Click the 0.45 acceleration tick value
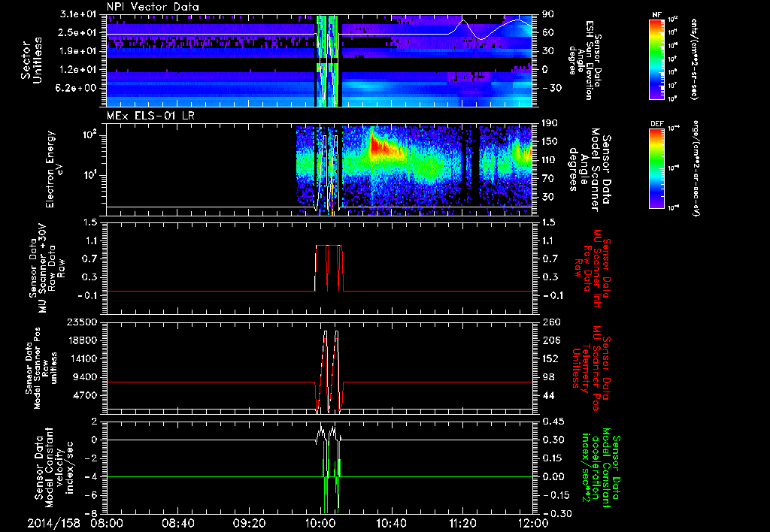Viewport: 770px width, 532px height. 554,422
